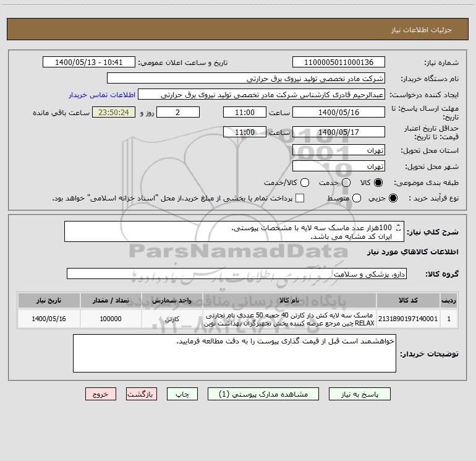Screen dimensions: 476x461
Task: Select the جزیی purchase type radio
Action: tap(393, 198)
